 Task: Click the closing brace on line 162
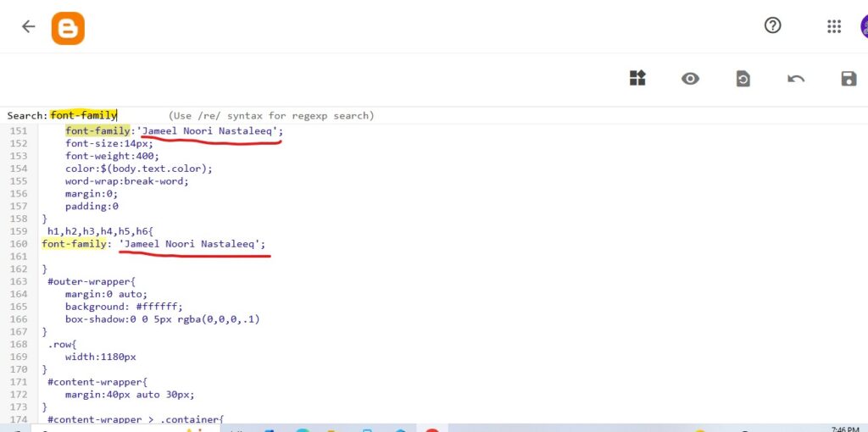[x=45, y=269]
